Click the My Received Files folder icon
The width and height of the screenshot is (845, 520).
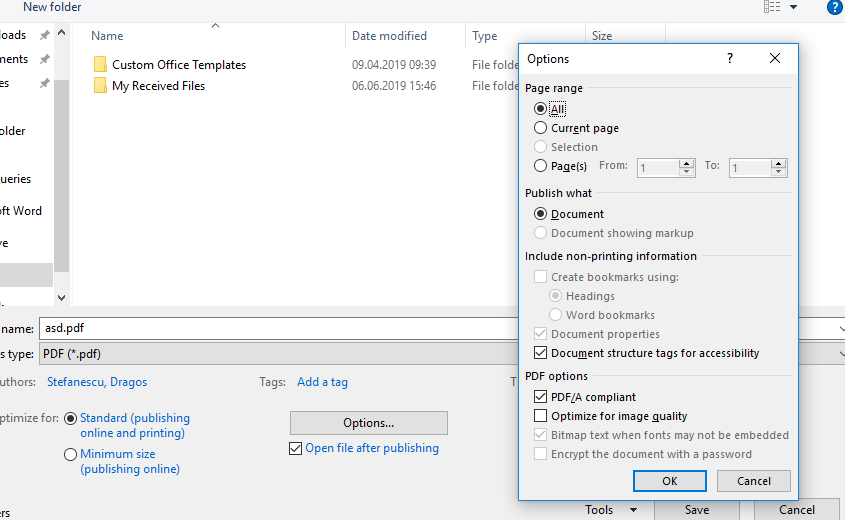pos(100,86)
